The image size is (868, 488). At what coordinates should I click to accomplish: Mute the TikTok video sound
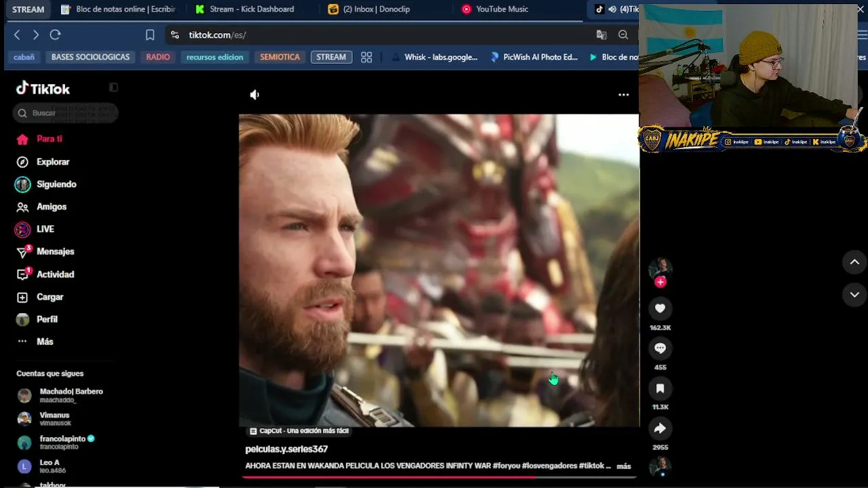pyautogui.click(x=254, y=95)
